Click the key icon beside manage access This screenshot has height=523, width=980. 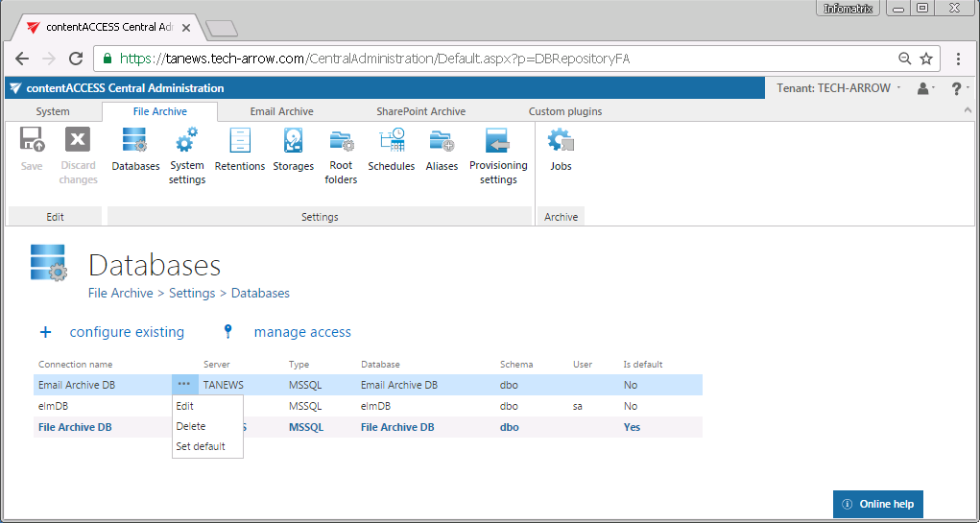(x=228, y=332)
